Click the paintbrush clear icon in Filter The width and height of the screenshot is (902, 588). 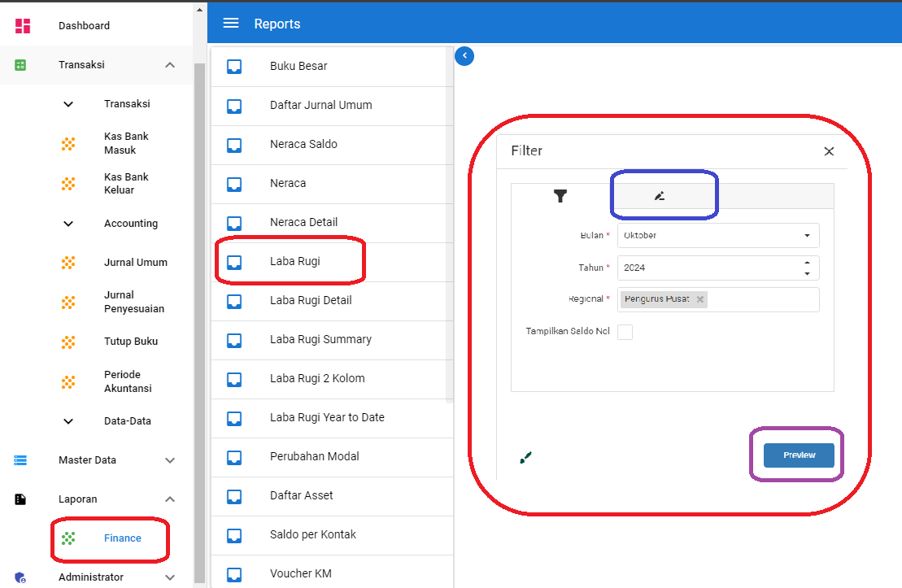pos(525,458)
